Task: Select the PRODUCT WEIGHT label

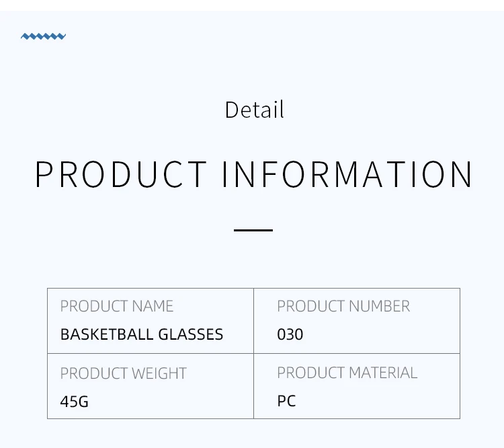Action: pyautogui.click(x=124, y=373)
